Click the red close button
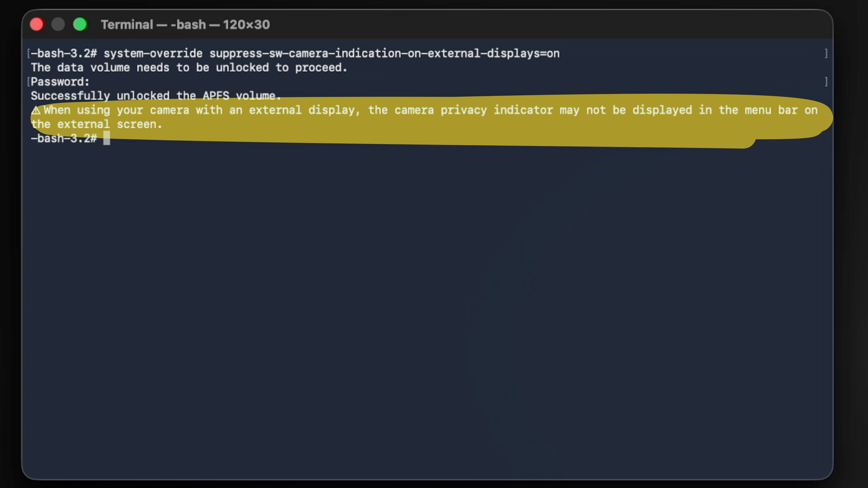 click(36, 24)
